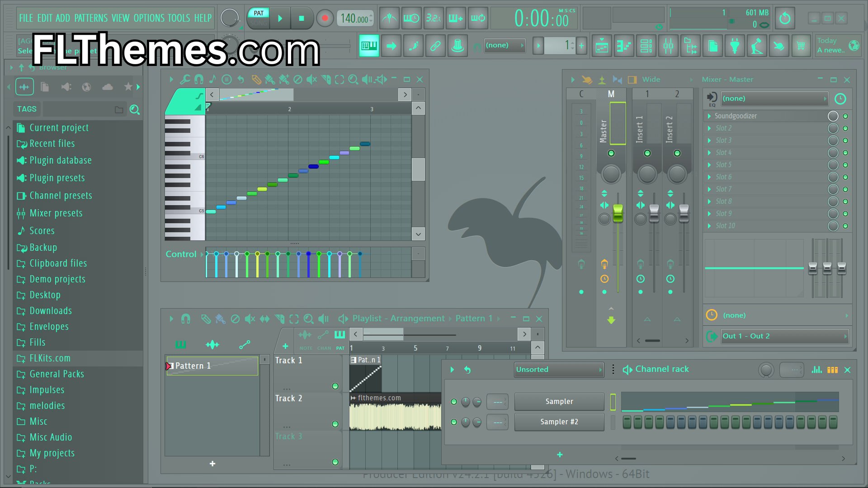Screen dimensions: 868x488
Task: Expand the Soundgoodizer slot arrow
Action: coord(709,116)
